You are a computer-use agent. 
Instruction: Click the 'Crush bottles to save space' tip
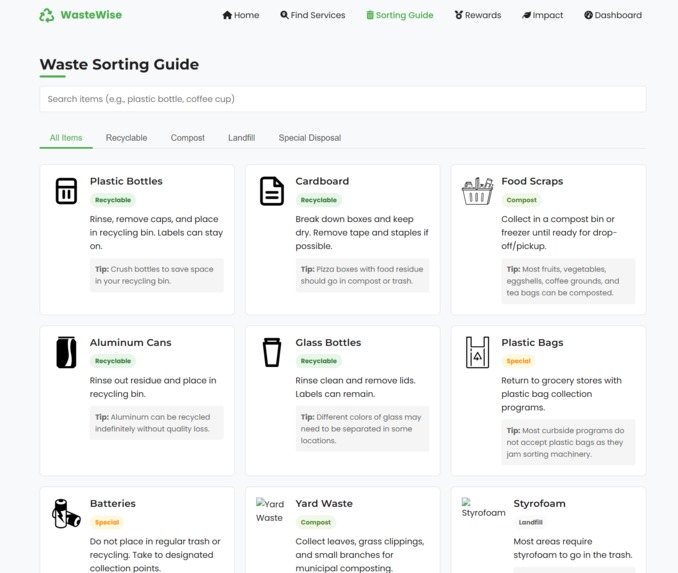point(157,275)
